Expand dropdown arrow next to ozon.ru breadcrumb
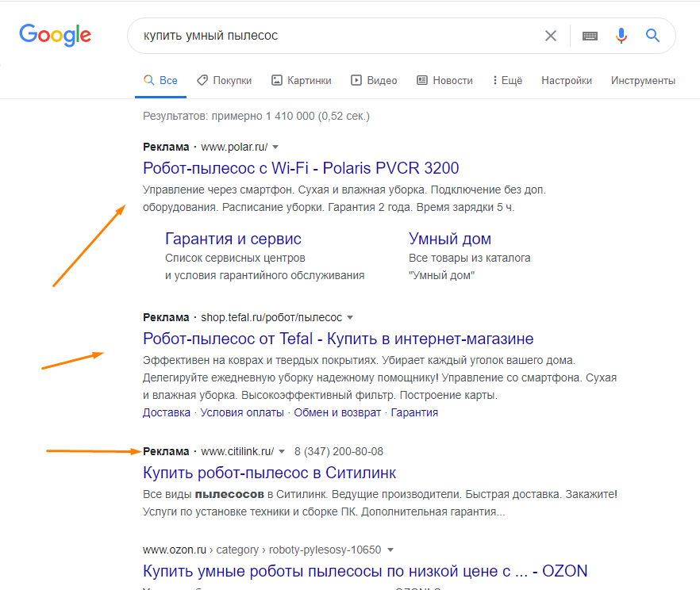This screenshot has width=700, height=590. pos(390,550)
